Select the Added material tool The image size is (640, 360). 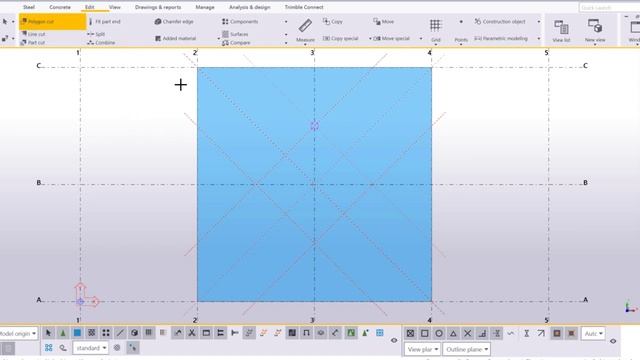(x=176, y=38)
